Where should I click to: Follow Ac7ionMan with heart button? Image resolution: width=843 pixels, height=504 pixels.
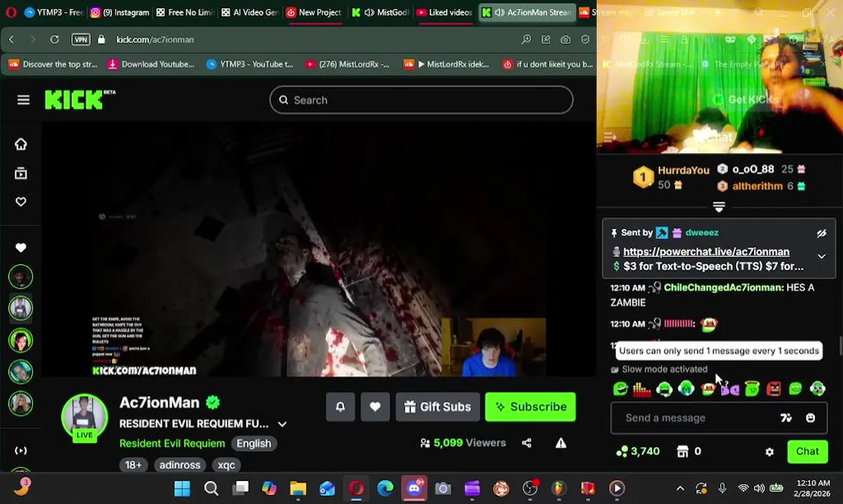375,407
